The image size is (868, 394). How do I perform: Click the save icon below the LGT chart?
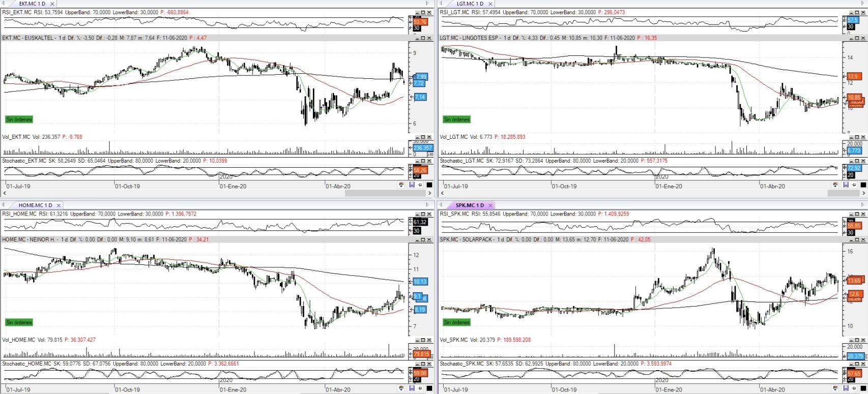click(846, 185)
